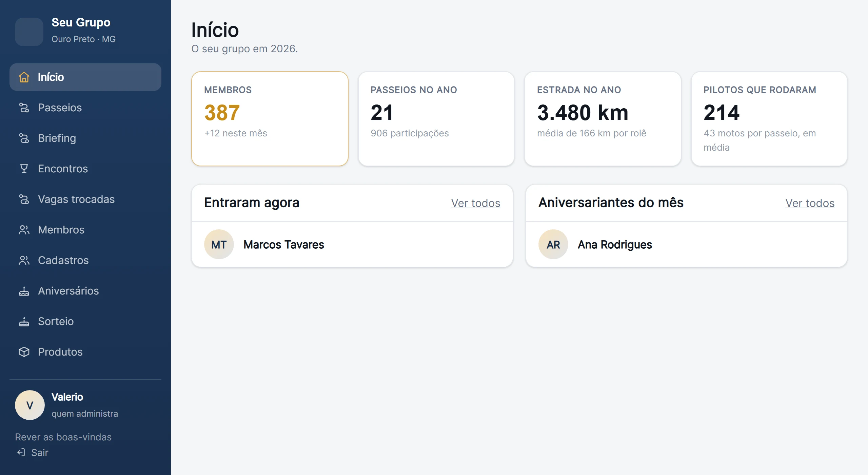This screenshot has width=868, height=475.
Task: Click the cake icon beside Sorteio
Action: (x=24, y=321)
